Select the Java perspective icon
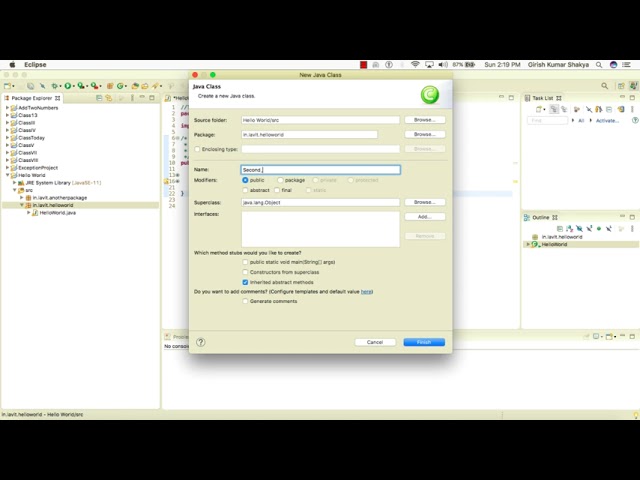The image size is (640, 480). [x=633, y=86]
